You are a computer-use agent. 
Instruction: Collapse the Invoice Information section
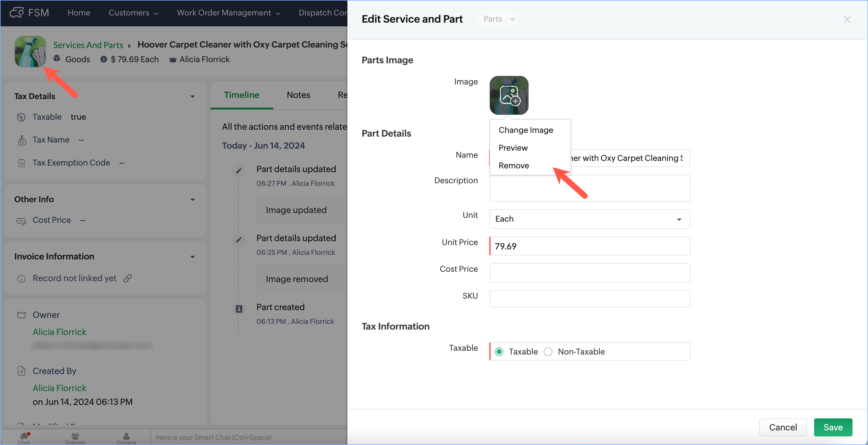[192, 257]
